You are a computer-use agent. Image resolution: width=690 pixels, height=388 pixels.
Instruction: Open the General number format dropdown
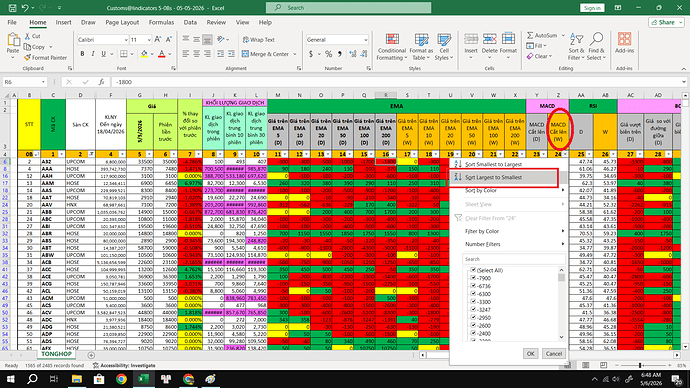366,40
